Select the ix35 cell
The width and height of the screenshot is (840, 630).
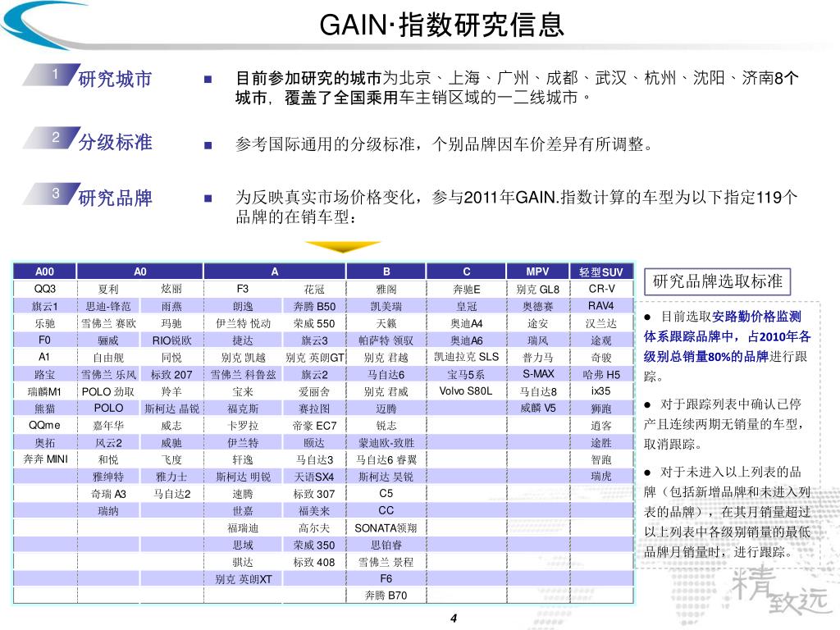coord(601,391)
